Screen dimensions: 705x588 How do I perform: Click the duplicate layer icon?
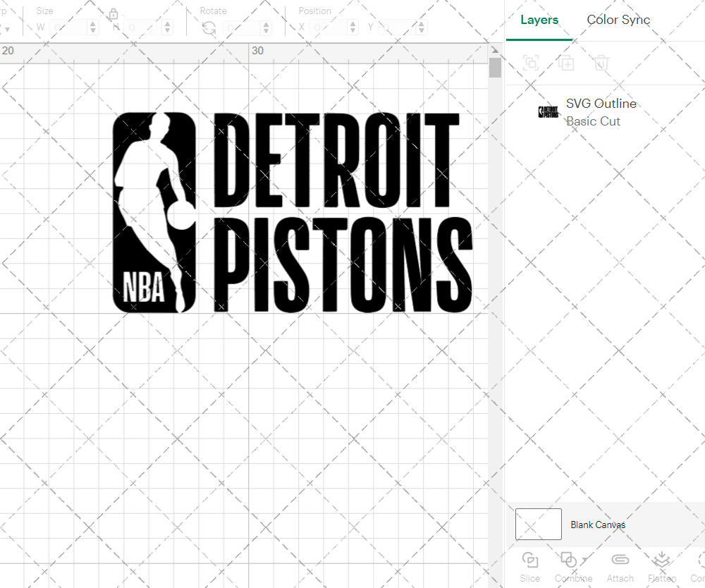[566, 63]
